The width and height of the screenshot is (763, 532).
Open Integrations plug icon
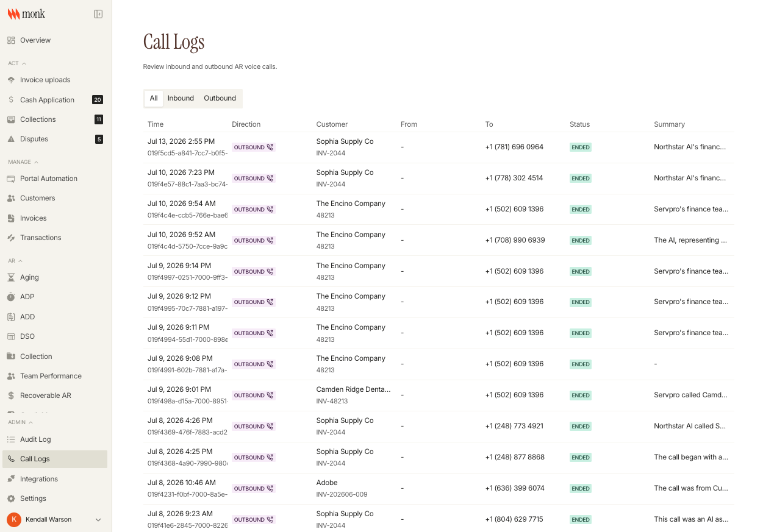[x=11, y=479]
